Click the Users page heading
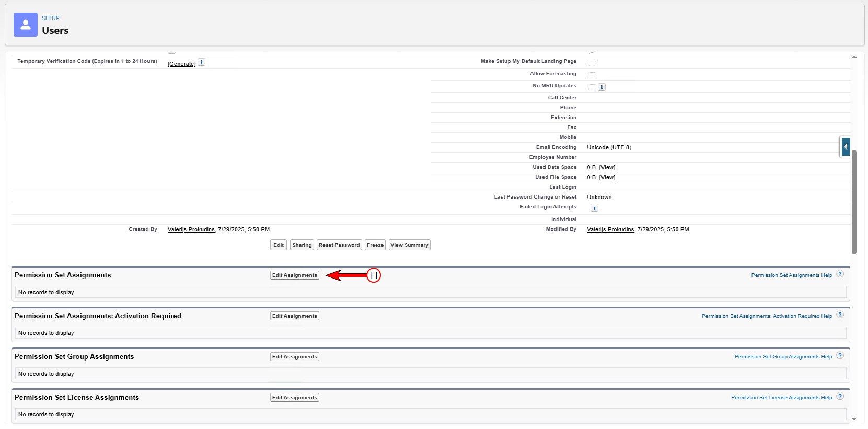The width and height of the screenshot is (868, 429). click(x=55, y=31)
